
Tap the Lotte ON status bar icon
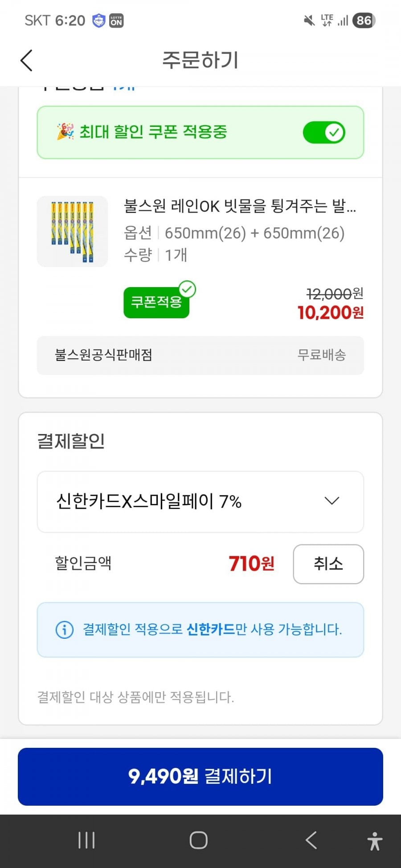116,20
